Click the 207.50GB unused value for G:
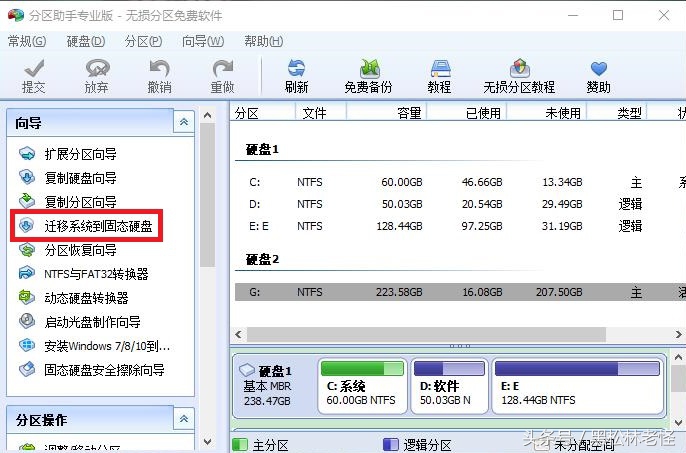Screen dimensions: 686x453 [x=559, y=292]
